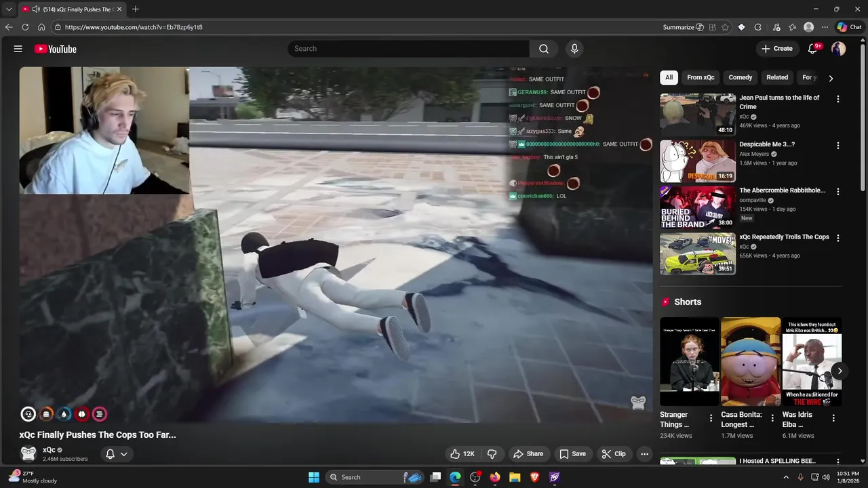The image size is (868, 488).
Task: Launch Brave browser from taskbar
Action: tap(534, 477)
